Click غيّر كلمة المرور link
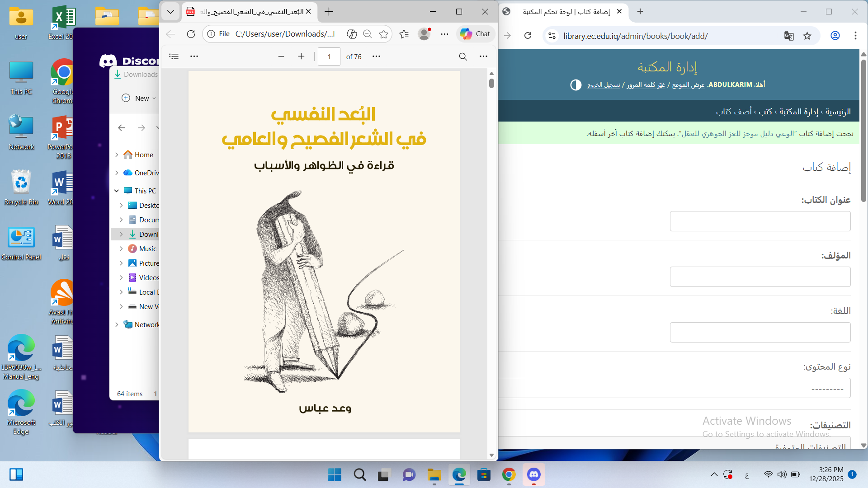This screenshot has width=868, height=488. click(x=646, y=85)
